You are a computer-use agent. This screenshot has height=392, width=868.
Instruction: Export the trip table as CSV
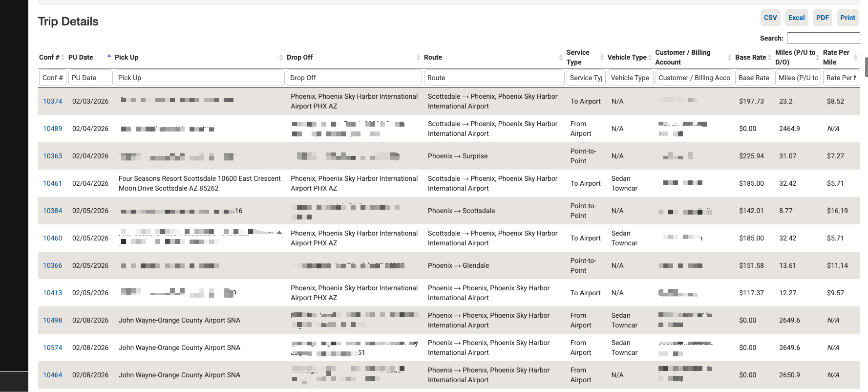pos(770,18)
